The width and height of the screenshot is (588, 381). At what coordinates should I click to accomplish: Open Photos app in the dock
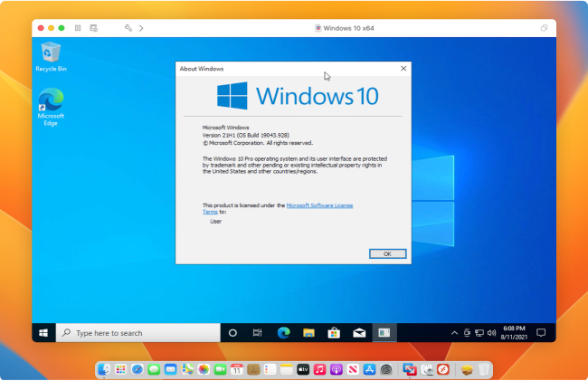pos(204,370)
